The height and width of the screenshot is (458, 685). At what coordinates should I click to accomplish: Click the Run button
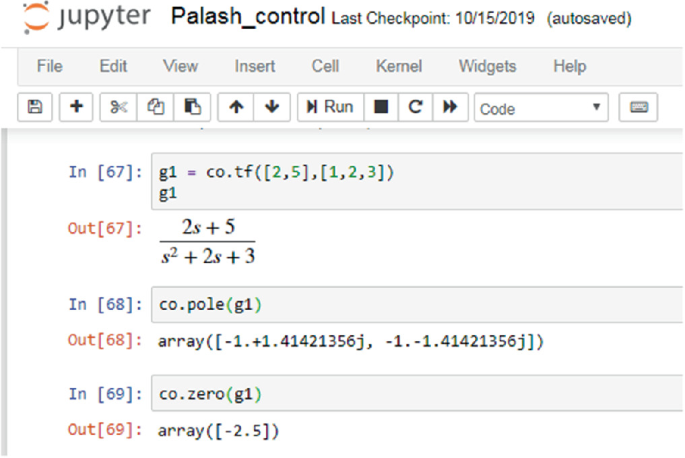point(330,107)
